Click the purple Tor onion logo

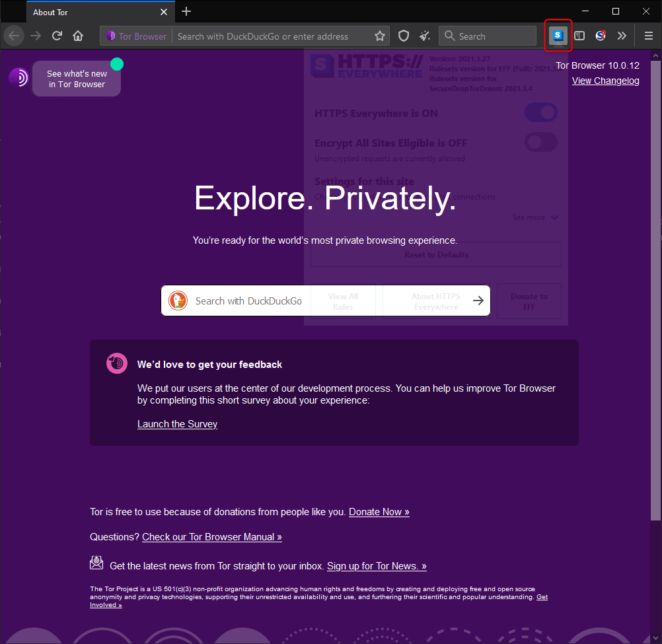18,78
